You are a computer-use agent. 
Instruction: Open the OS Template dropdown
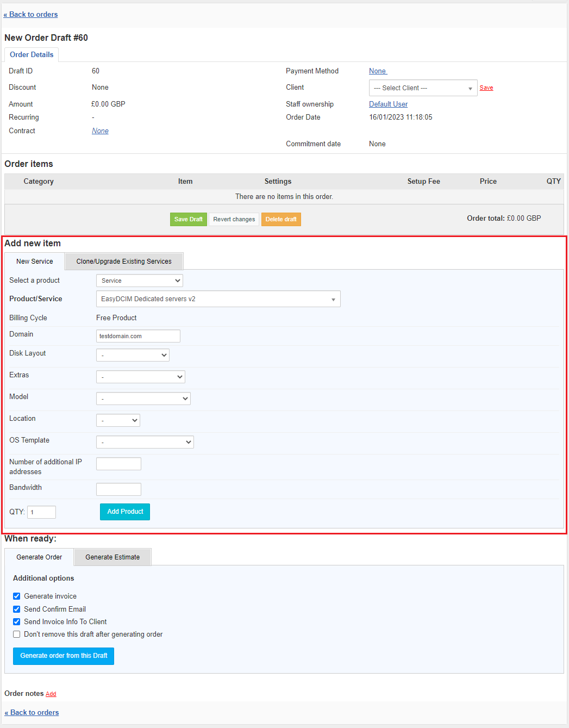145,442
